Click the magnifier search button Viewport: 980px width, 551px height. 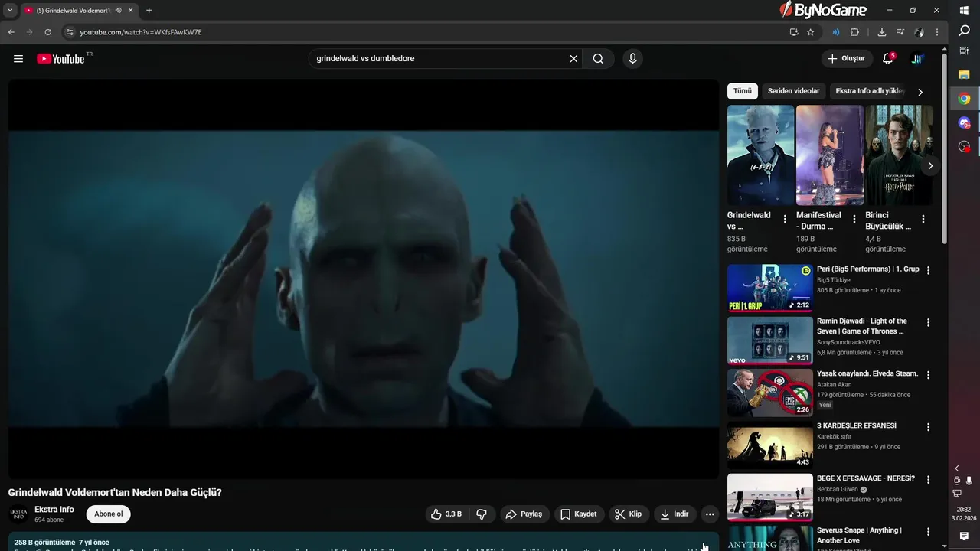point(598,59)
